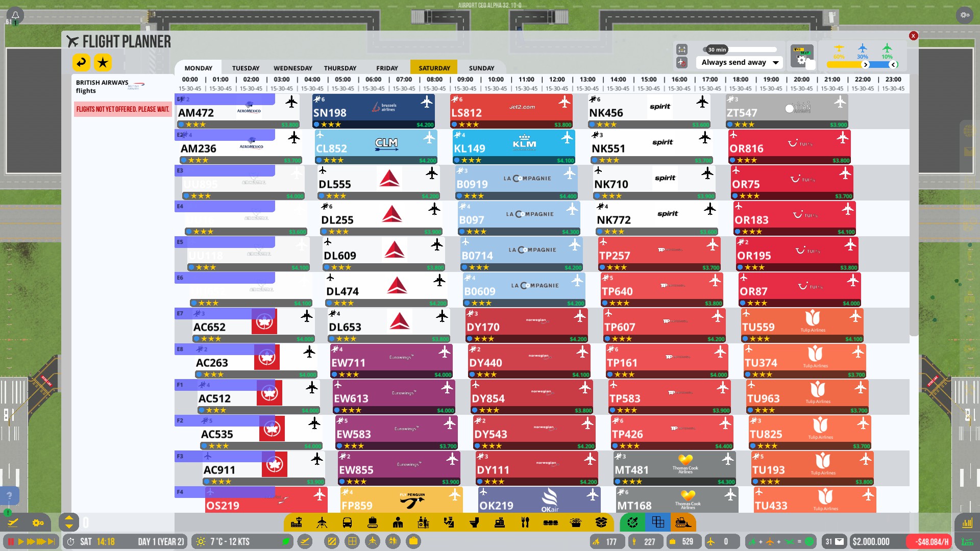Switch to the Sunday tab
This screenshot has height=551, width=980.
(481, 68)
